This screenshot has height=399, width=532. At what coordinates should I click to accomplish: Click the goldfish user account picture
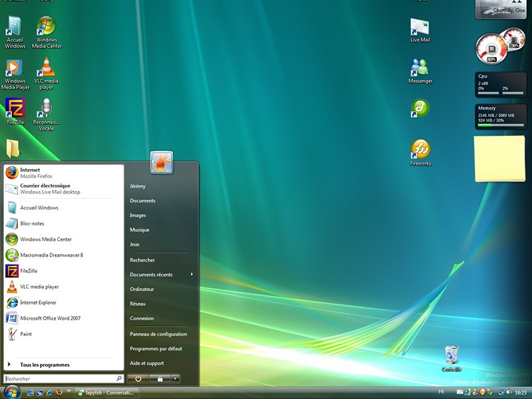pyautogui.click(x=162, y=162)
